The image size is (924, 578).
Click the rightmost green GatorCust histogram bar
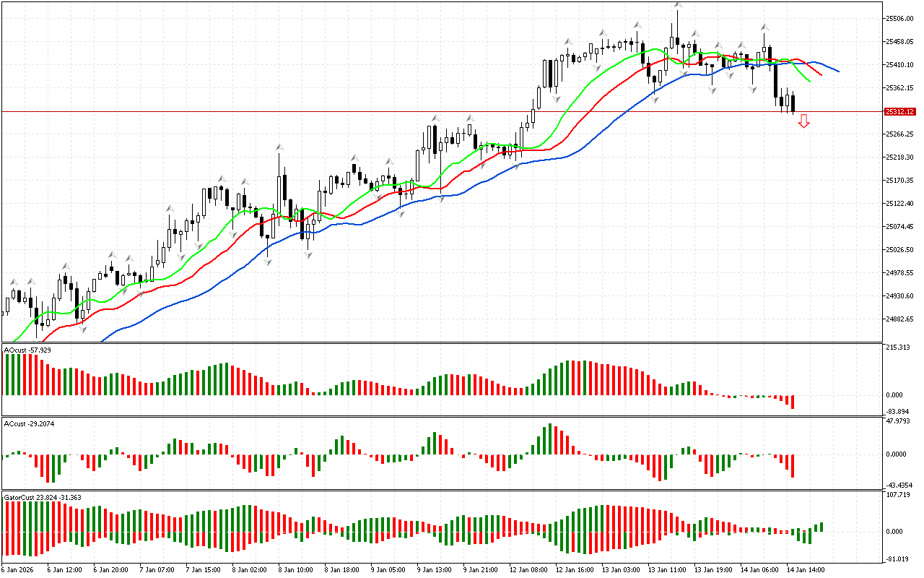821,527
